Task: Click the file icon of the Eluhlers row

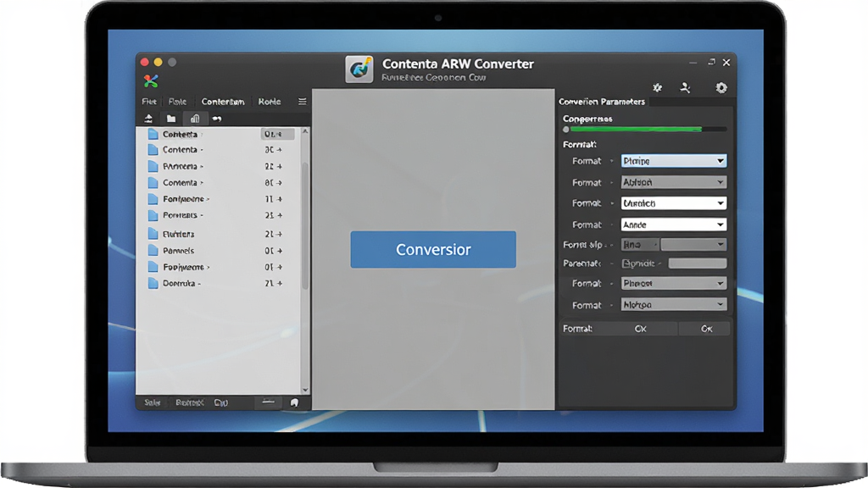Action: click(x=153, y=234)
